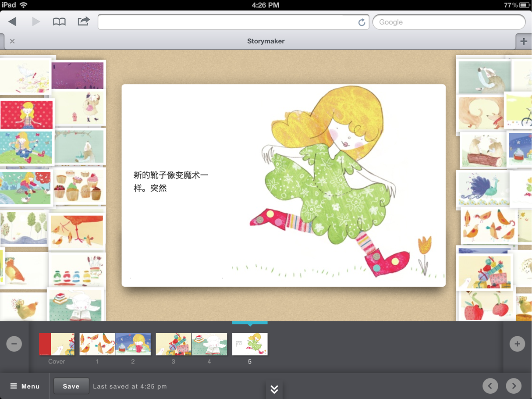The width and height of the screenshot is (532, 399).
Task: Click the Chinese story text on page
Action: pos(171,182)
